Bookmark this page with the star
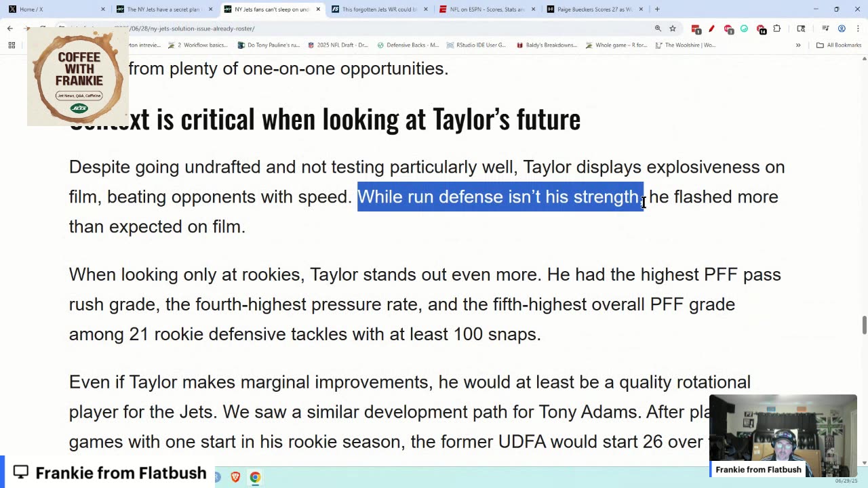Screen dimensions: 868x488 [673, 28]
